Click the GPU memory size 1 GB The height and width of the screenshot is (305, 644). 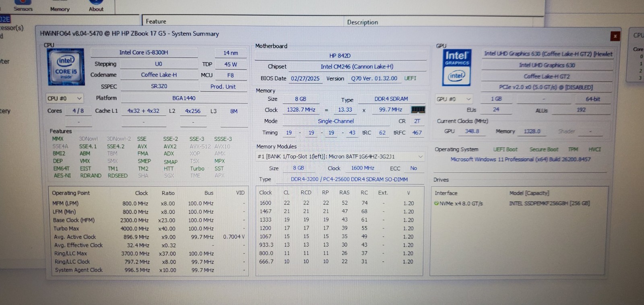point(496,99)
